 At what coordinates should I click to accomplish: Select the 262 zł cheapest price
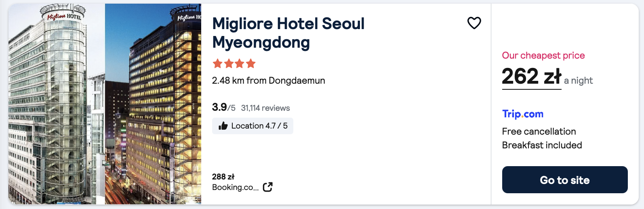[x=531, y=76]
